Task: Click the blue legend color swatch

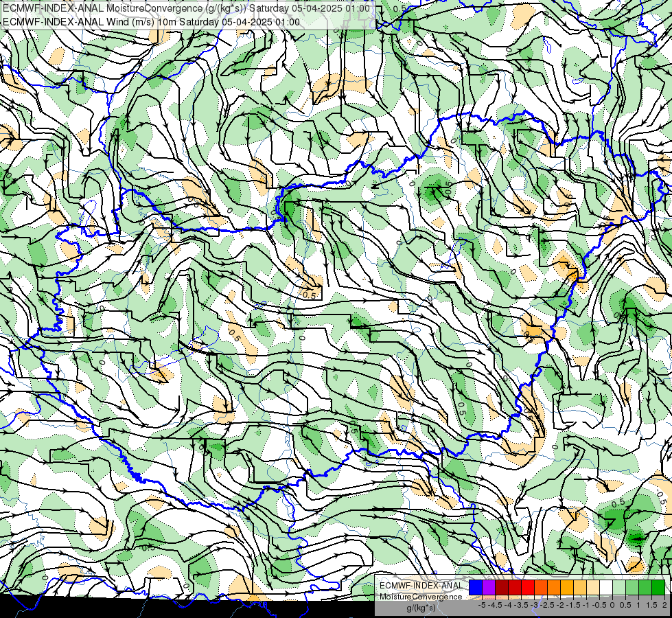Action: (x=476, y=588)
